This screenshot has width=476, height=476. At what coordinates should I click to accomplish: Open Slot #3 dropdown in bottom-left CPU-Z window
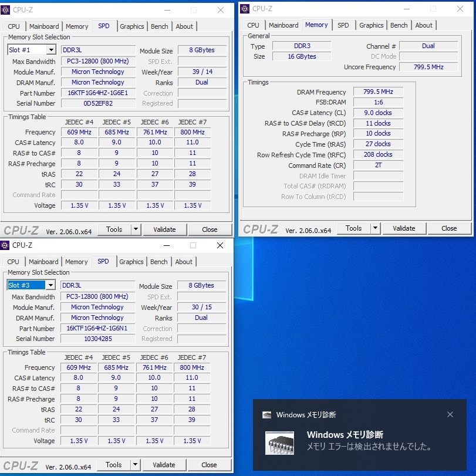click(50, 285)
